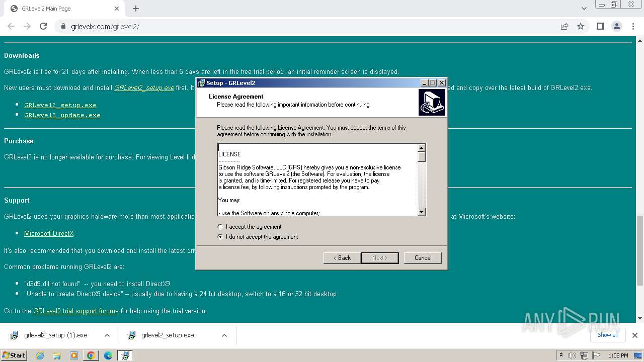Expand options for grlevel2_setup.exe download
Screen dimensions: 644x362
(x=224, y=335)
